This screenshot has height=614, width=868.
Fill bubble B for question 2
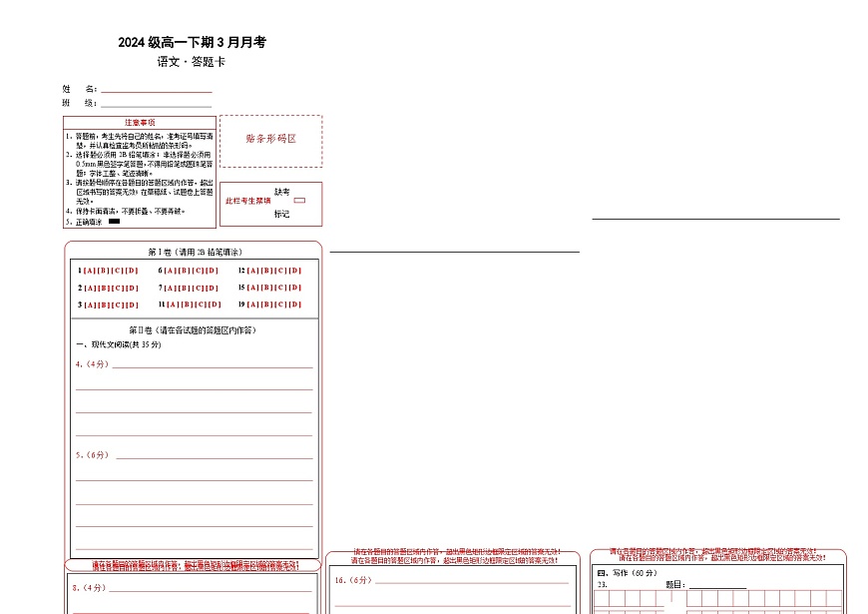pos(104,288)
